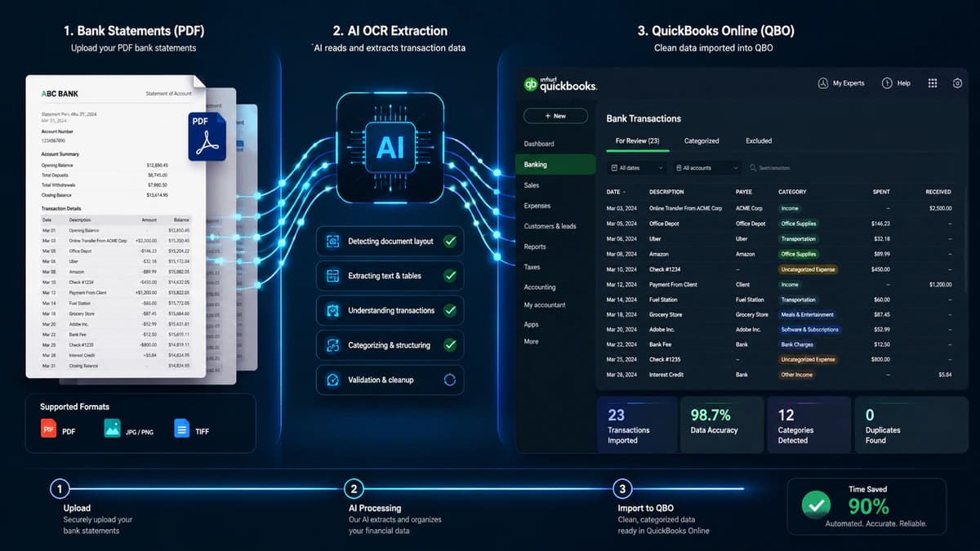Image resolution: width=980 pixels, height=551 pixels.
Task: Open the All accounts dropdown
Action: point(706,167)
